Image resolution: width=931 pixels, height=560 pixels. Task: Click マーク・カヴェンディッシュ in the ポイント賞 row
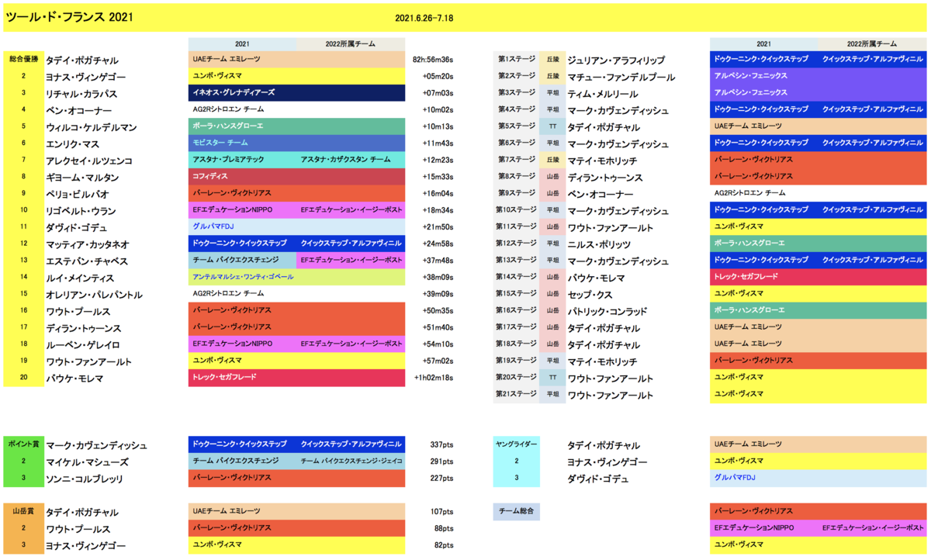96,446
